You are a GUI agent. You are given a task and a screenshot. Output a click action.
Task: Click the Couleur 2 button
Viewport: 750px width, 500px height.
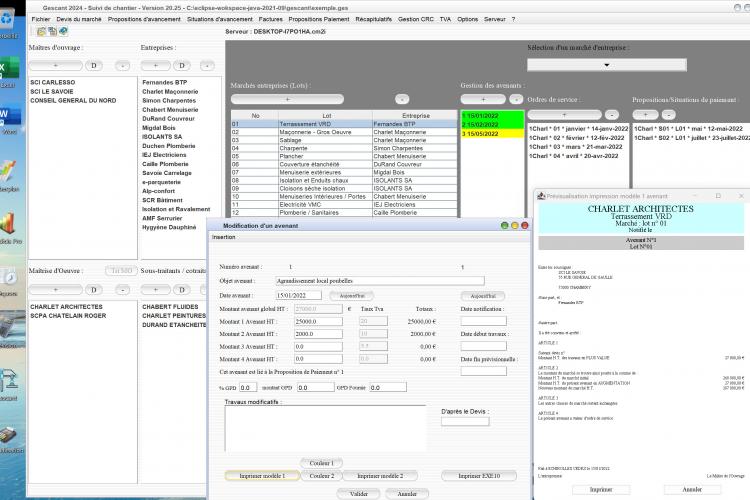(321, 476)
